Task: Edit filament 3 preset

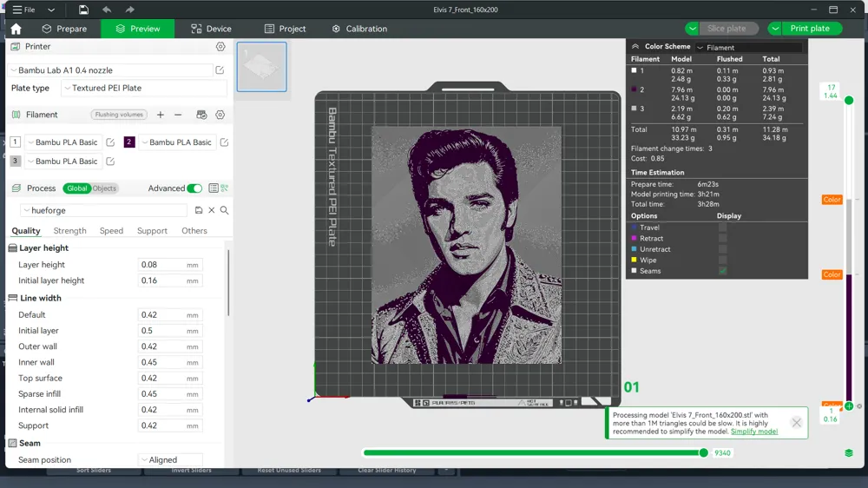Action: [x=110, y=162]
